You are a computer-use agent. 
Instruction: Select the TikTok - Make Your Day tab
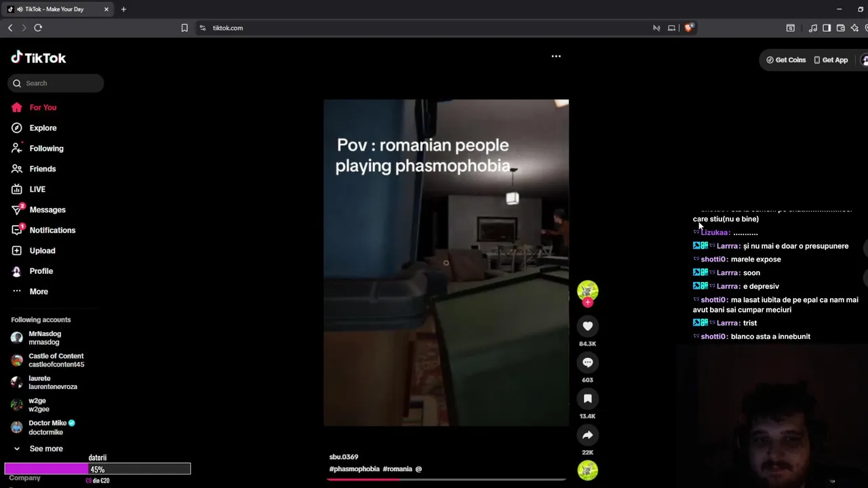58,9
